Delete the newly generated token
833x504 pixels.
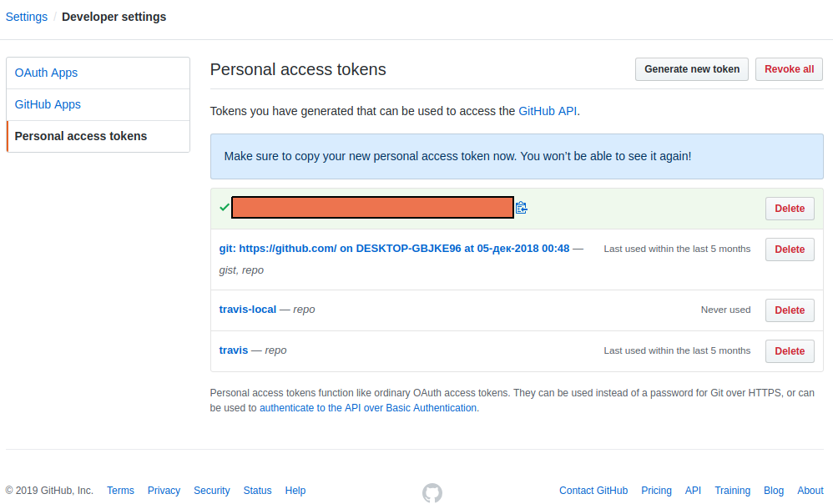790,209
